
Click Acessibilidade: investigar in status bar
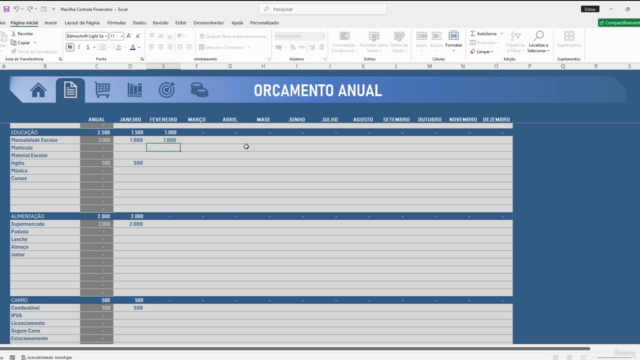tap(47, 357)
